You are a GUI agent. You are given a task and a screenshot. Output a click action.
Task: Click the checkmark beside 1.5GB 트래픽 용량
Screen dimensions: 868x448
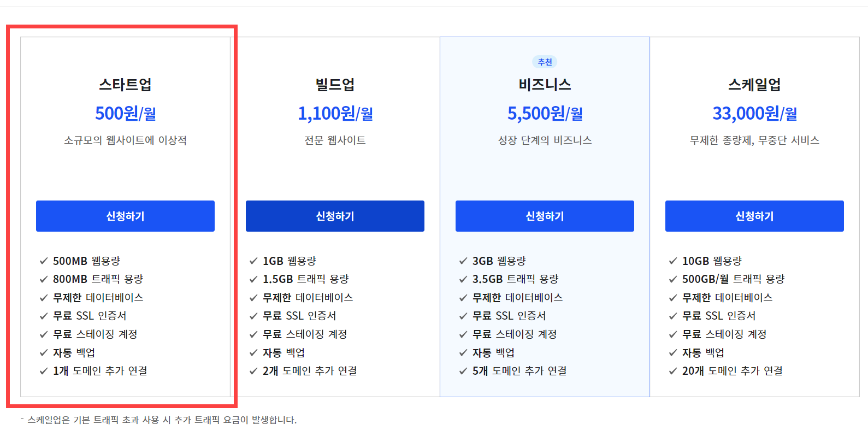(252, 279)
